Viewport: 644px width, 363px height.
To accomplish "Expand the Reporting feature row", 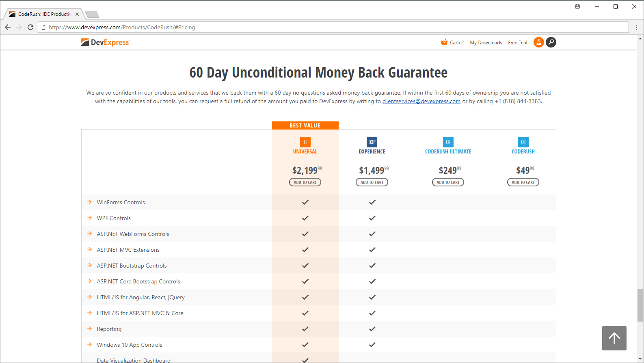I will [x=109, y=329].
